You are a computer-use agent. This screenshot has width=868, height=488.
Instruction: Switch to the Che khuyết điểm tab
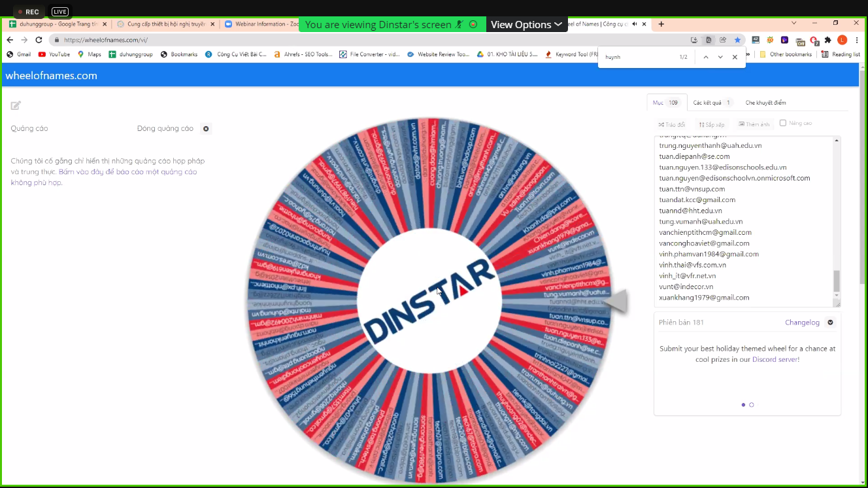(765, 103)
